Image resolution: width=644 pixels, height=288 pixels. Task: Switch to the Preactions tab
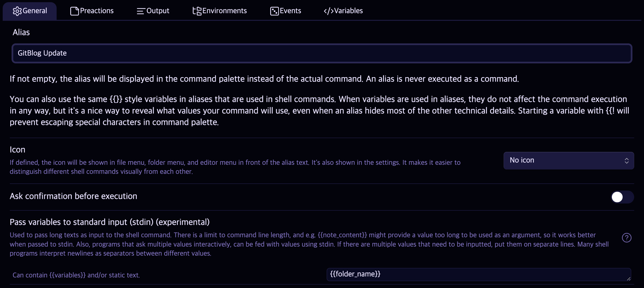[92, 11]
